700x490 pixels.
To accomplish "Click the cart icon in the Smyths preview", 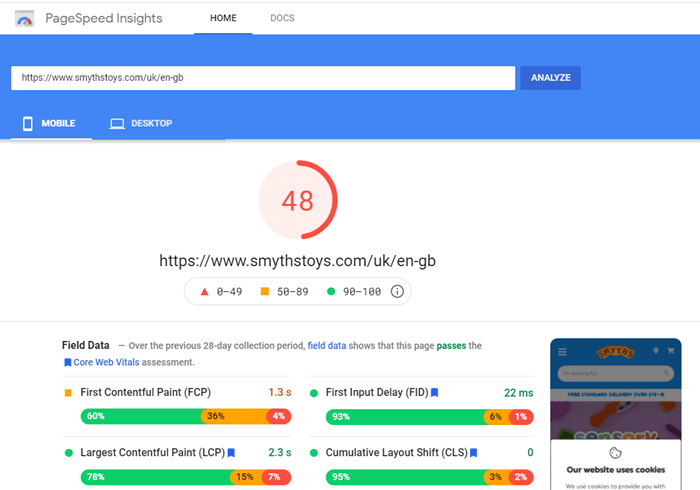I will click(671, 351).
